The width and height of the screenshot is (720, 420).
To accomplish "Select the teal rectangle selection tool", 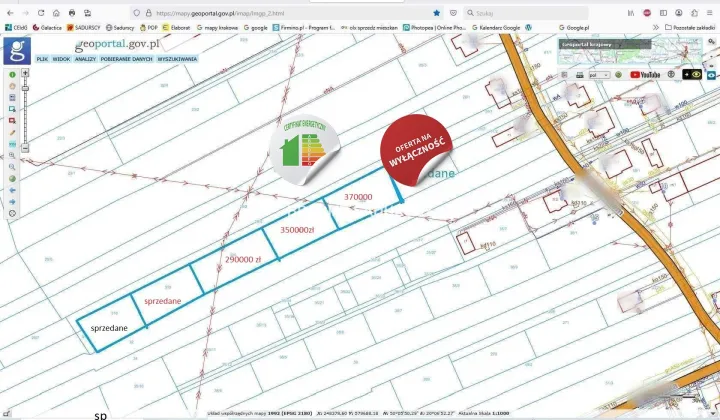I will (12, 109).
